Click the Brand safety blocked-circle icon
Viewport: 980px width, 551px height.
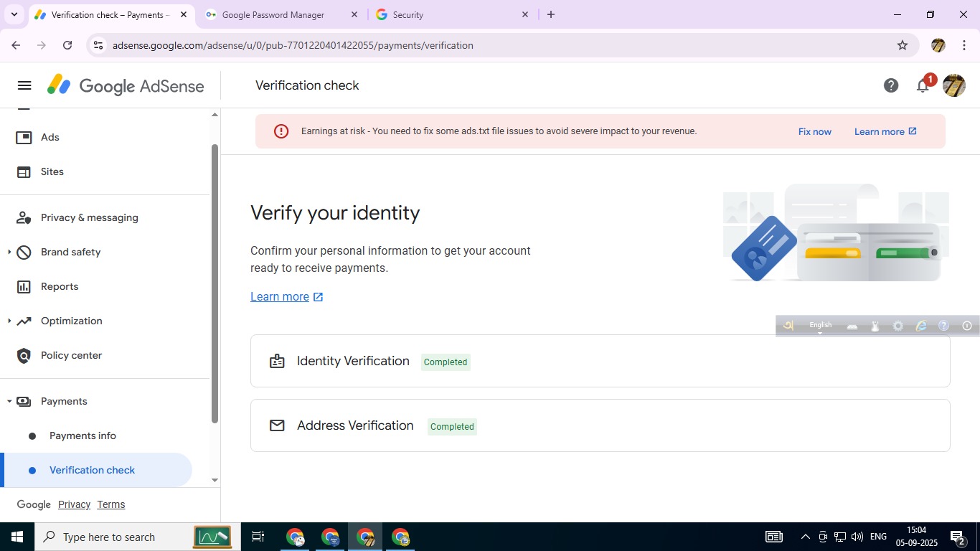pos(24,252)
